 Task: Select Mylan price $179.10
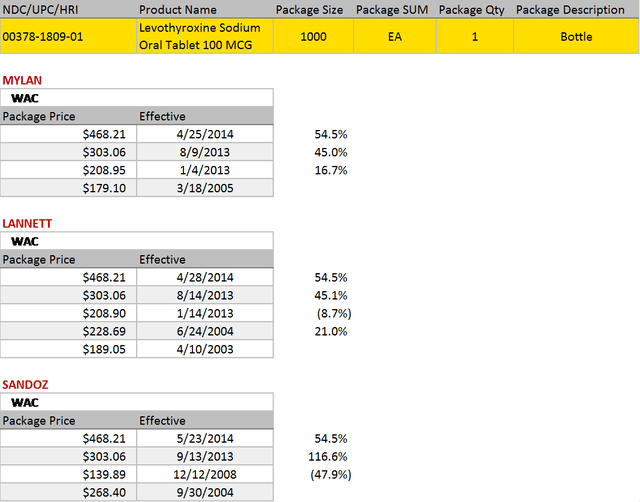[x=68, y=188]
